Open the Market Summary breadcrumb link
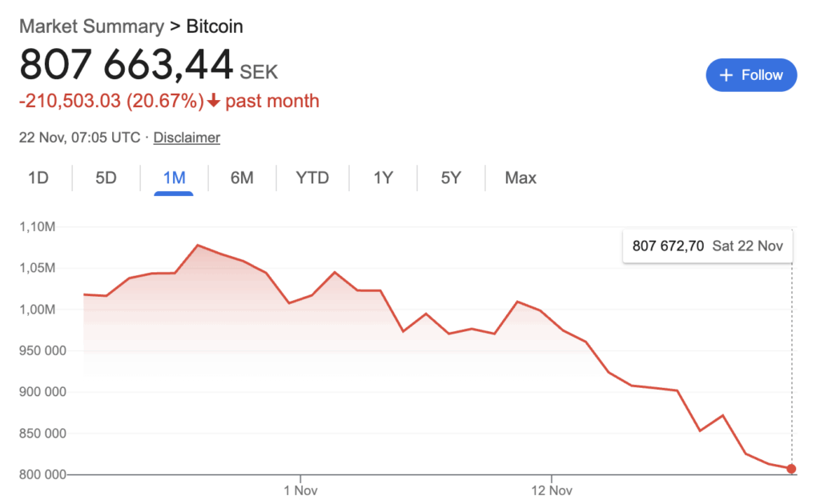The image size is (820, 504). pyautogui.click(x=90, y=26)
